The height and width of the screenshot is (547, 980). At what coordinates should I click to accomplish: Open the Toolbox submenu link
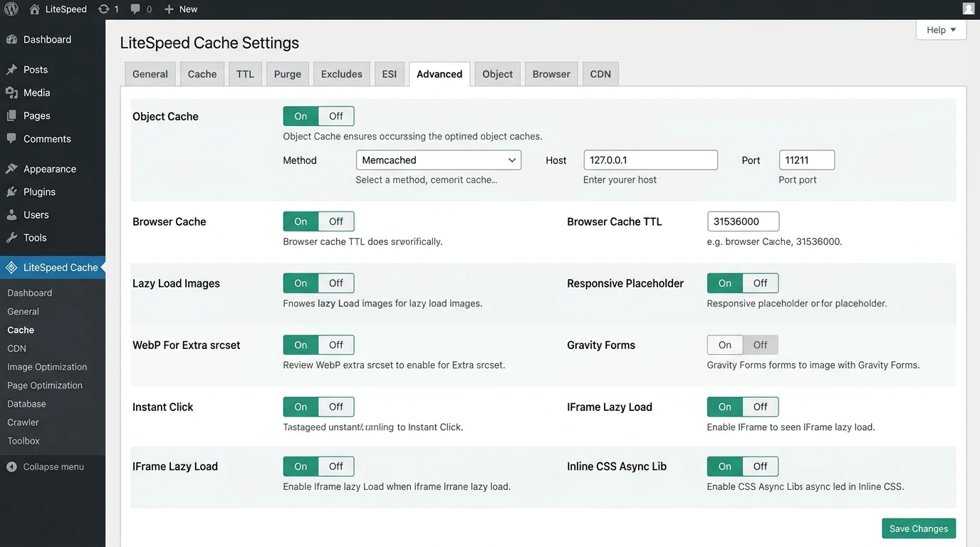pyautogui.click(x=24, y=441)
